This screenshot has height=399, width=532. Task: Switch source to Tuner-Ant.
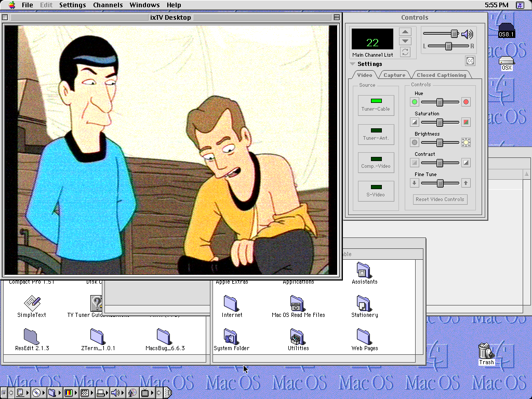point(376,134)
